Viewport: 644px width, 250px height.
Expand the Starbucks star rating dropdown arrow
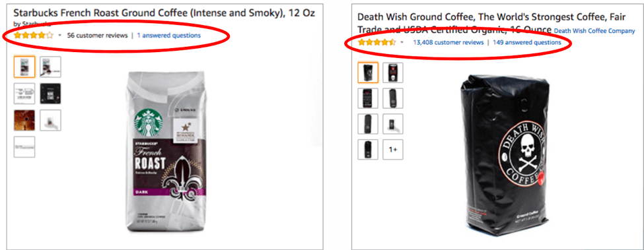[59, 36]
